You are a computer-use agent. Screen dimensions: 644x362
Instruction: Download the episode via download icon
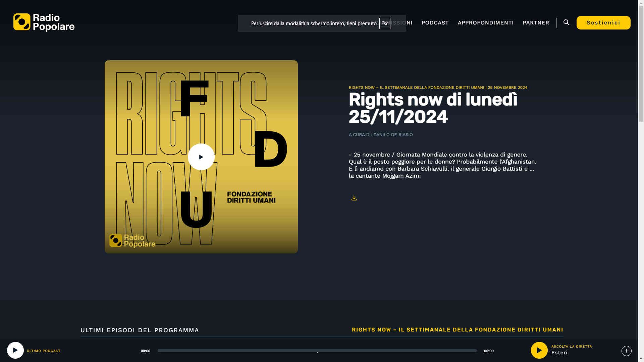(354, 198)
